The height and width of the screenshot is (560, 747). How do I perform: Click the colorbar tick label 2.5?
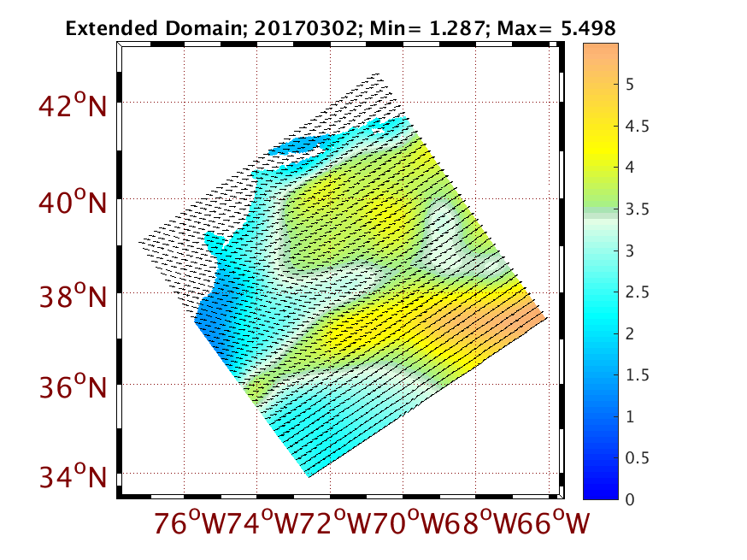(637, 292)
